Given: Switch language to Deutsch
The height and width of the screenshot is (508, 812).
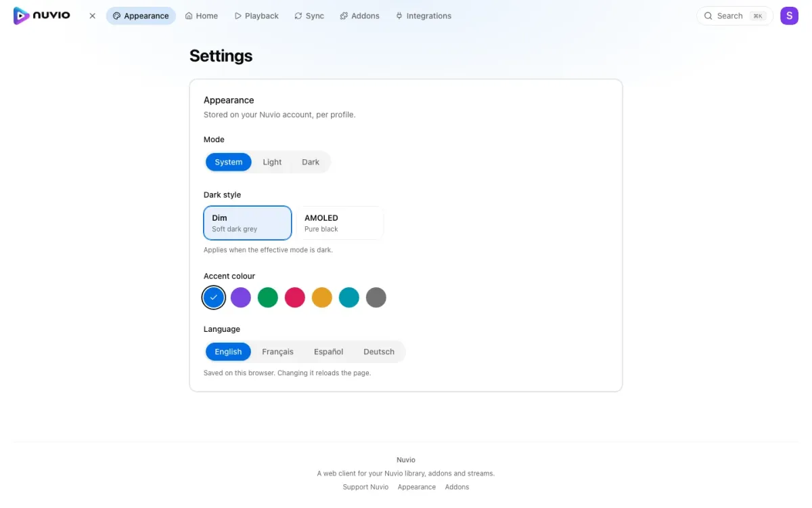Looking at the screenshot, I should pyautogui.click(x=379, y=352).
